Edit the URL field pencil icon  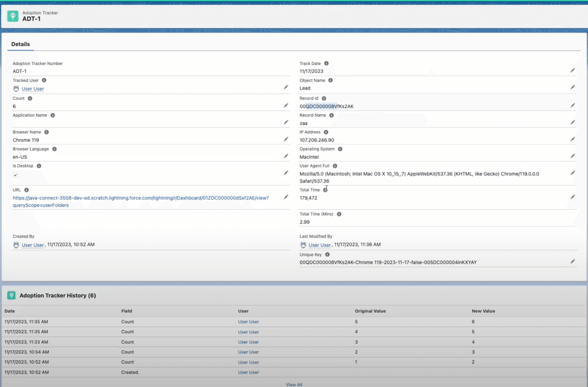tap(286, 197)
